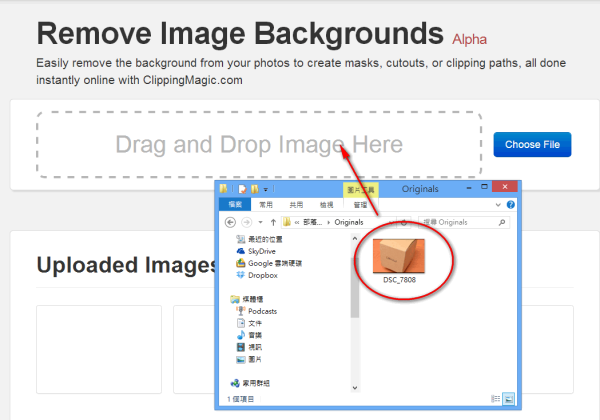Select Music (音樂) library in navigation pane
This screenshot has height=420, width=600.
point(249,335)
